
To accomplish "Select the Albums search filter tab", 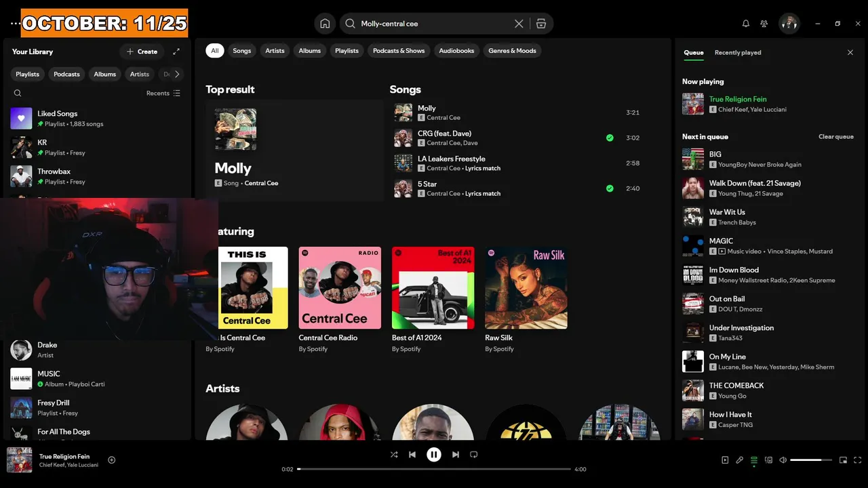I will [x=310, y=51].
